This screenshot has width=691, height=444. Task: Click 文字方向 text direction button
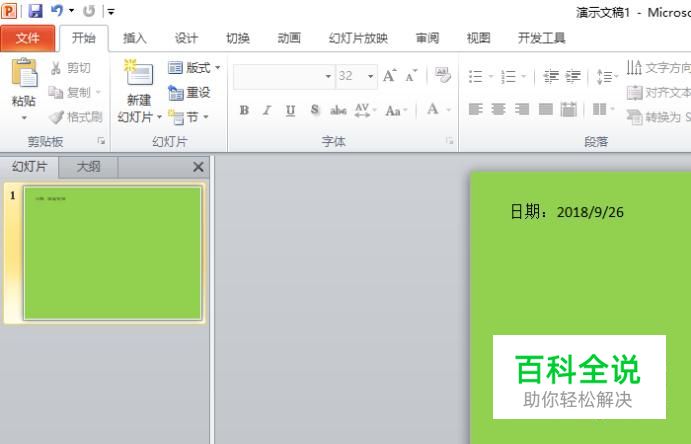658,68
